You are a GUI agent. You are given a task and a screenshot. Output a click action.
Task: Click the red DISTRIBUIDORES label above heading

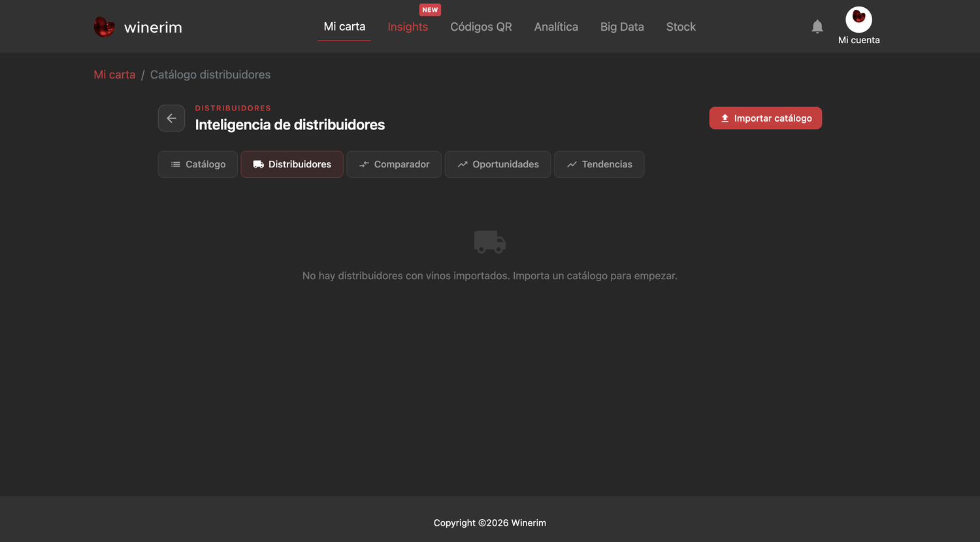click(233, 108)
